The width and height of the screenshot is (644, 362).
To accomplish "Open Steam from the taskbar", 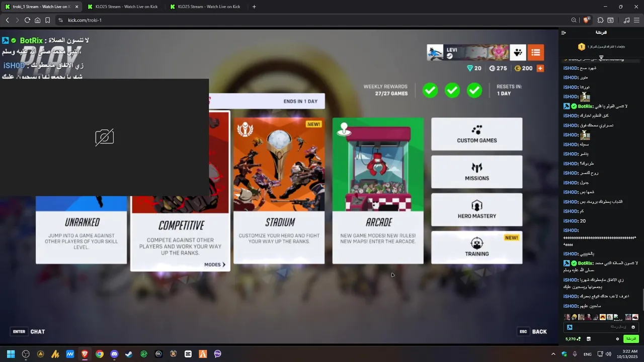I will pyautogui.click(x=129, y=354).
